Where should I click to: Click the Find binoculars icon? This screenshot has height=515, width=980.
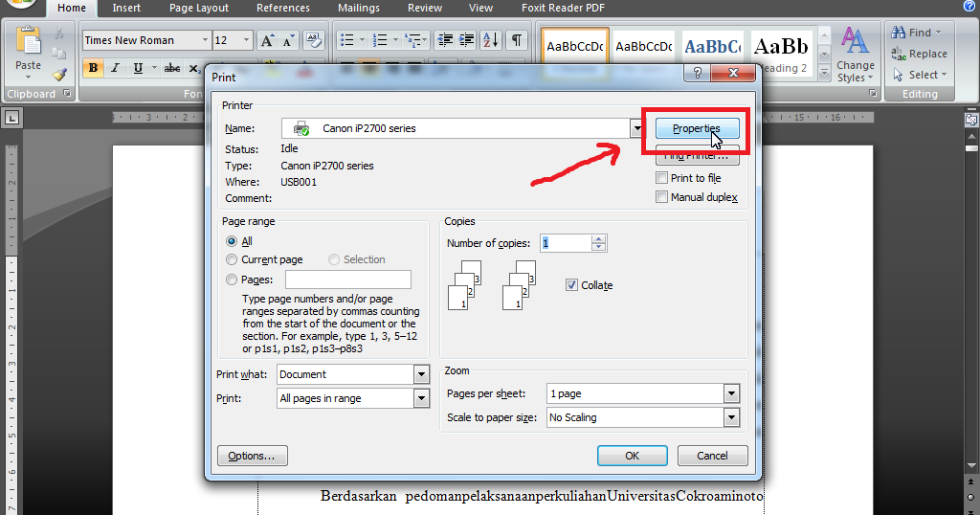898,32
